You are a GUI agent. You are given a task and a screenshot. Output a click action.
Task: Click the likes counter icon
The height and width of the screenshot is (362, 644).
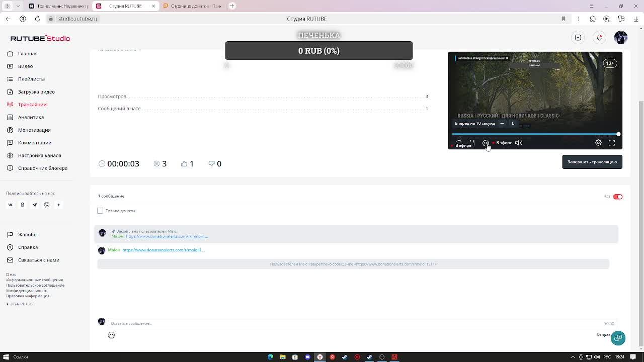[x=184, y=163]
